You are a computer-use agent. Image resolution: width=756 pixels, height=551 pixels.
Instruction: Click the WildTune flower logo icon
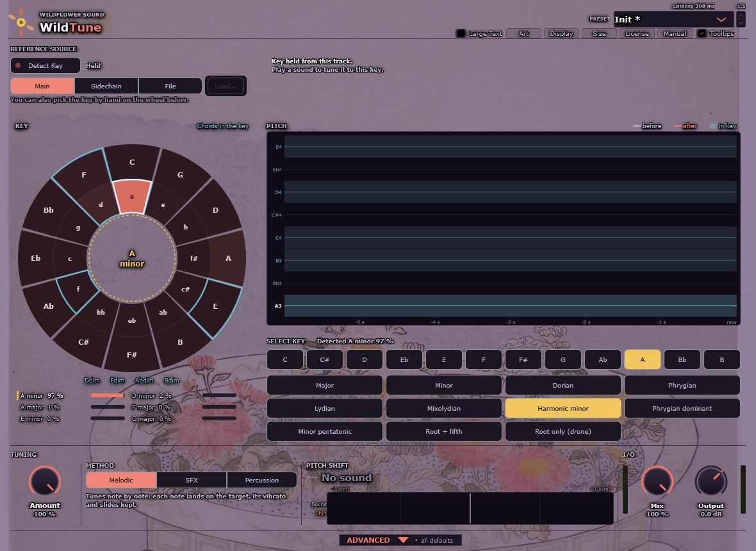click(21, 22)
